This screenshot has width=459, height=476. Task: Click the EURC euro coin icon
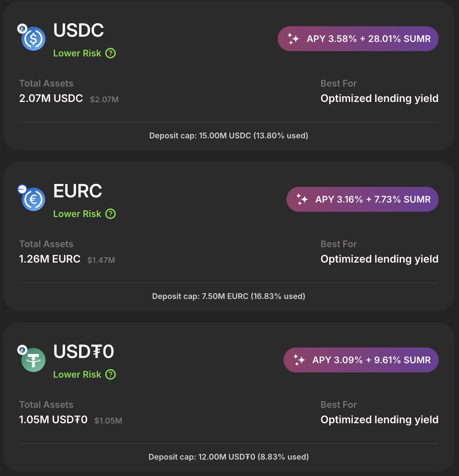(34, 199)
